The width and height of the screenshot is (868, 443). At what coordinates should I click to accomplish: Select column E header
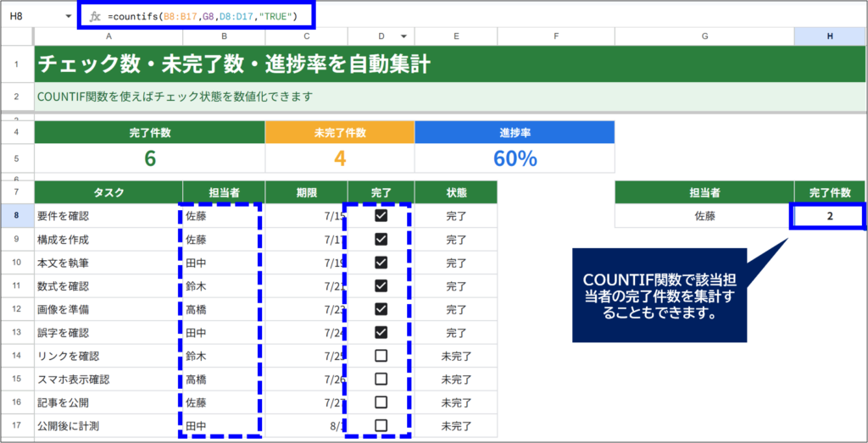pos(456,36)
